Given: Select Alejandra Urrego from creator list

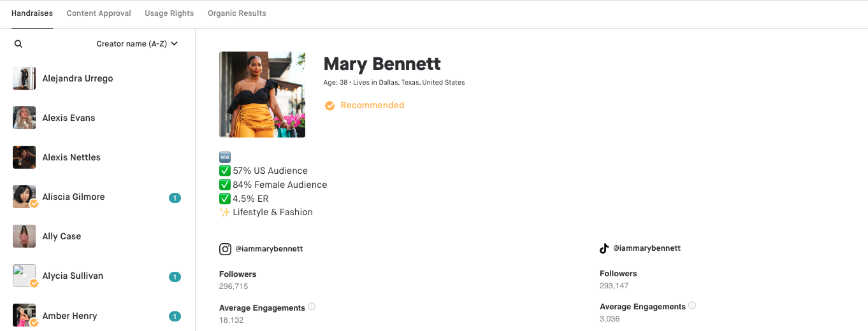Looking at the screenshot, I should point(77,79).
